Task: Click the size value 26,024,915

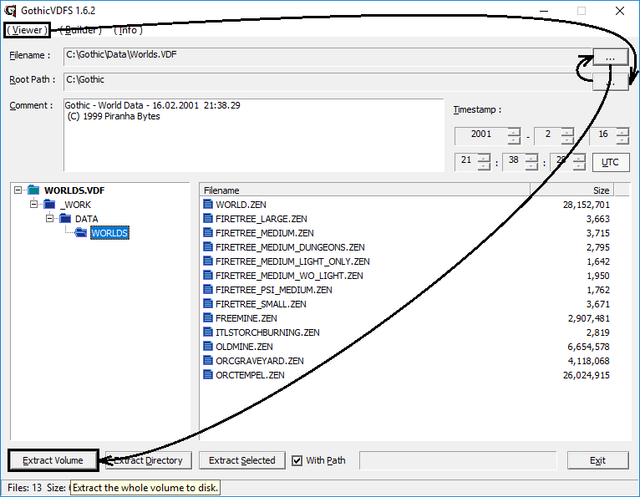Action: 586,375
